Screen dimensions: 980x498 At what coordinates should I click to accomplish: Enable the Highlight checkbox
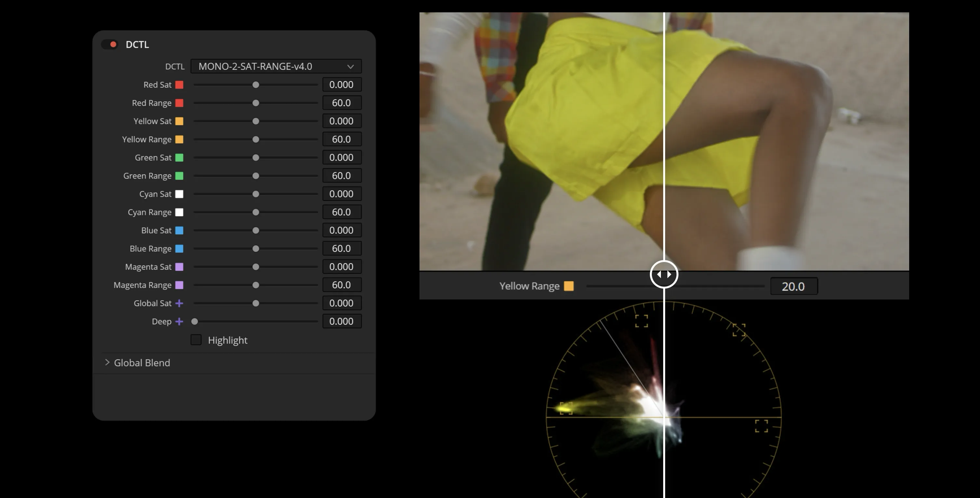196,340
